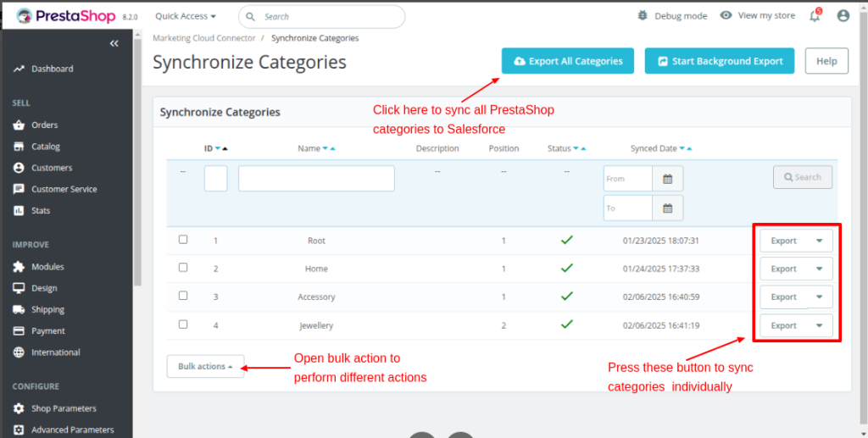The width and height of the screenshot is (868, 438).
Task: Focus the Synced Date To field
Action: pos(628,208)
